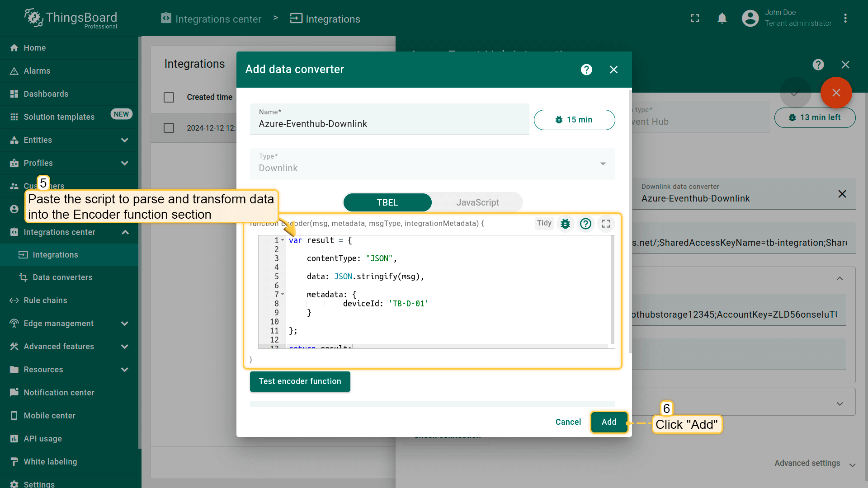Open user profile avatar menu
868x488 pixels.
click(750, 19)
